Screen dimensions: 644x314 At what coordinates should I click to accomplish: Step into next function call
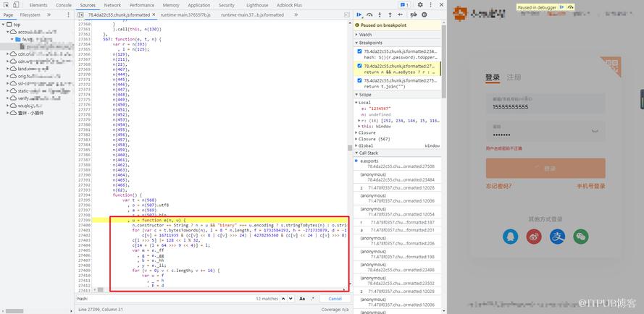[x=380, y=14]
